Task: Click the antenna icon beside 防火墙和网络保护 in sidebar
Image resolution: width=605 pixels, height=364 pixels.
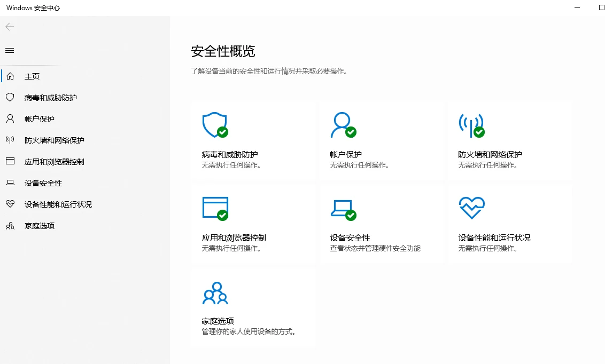Action: click(10, 140)
